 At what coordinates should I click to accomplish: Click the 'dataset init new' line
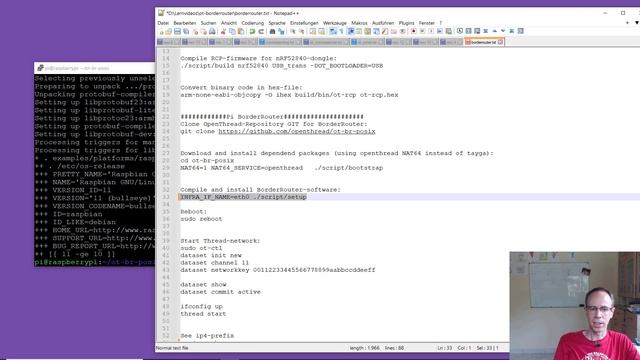pos(211,256)
